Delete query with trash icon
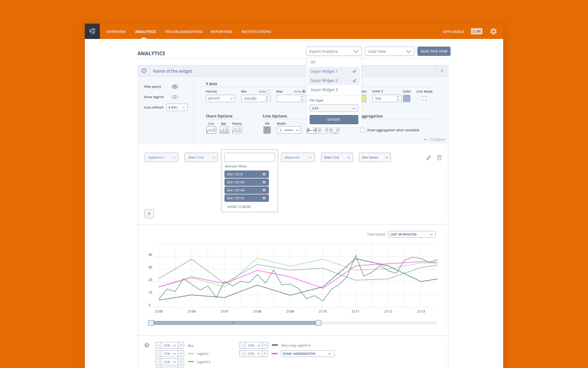Viewport: 588px width, 368px height. coord(439,158)
